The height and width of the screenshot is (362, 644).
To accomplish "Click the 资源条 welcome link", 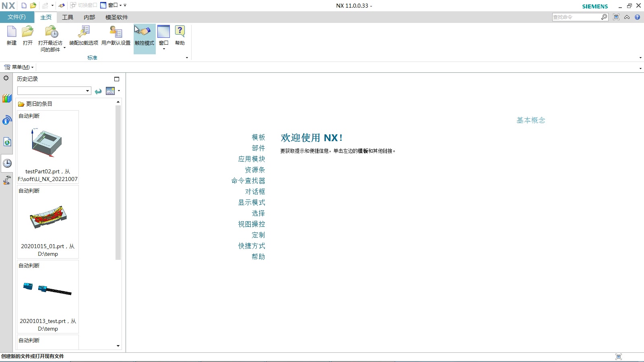I will pyautogui.click(x=255, y=170).
